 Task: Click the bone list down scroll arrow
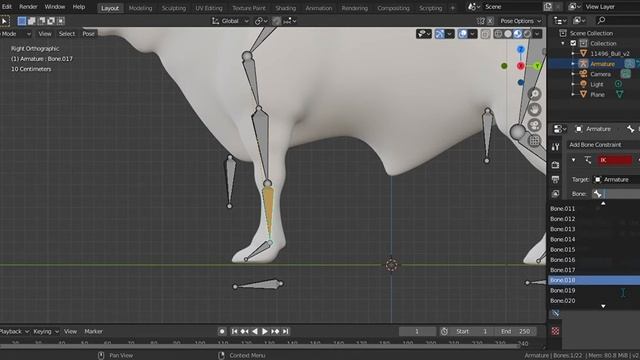click(x=603, y=307)
